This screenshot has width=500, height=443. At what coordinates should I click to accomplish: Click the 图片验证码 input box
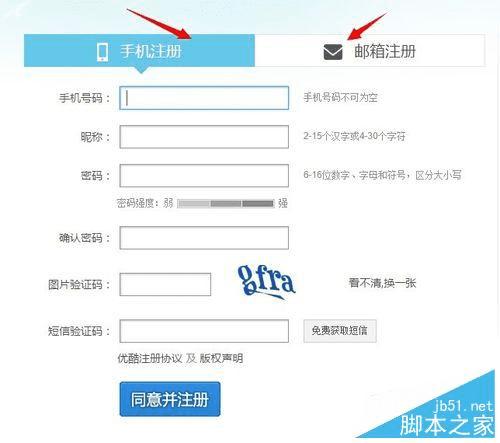point(165,284)
